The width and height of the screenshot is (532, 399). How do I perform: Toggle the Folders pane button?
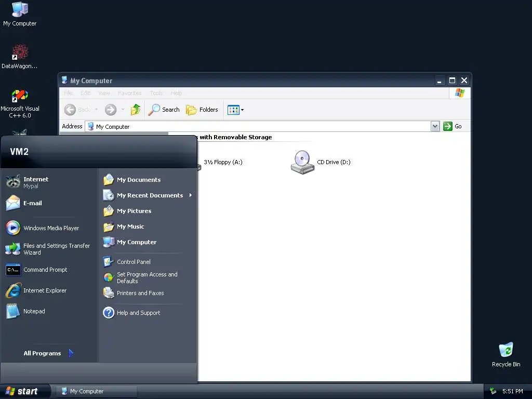pyautogui.click(x=202, y=110)
